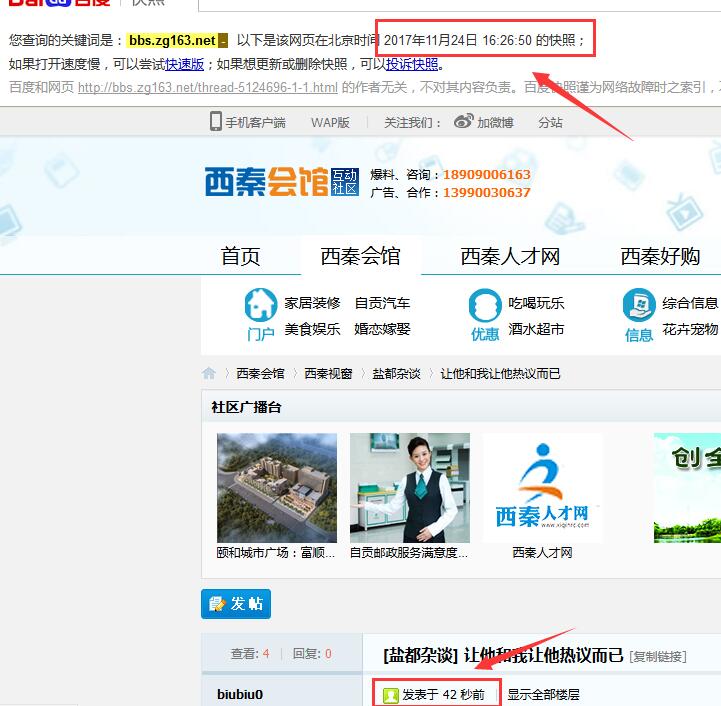Open the 婚恋嫁娶 category link
The width and height of the screenshot is (721, 706).
click(x=382, y=329)
